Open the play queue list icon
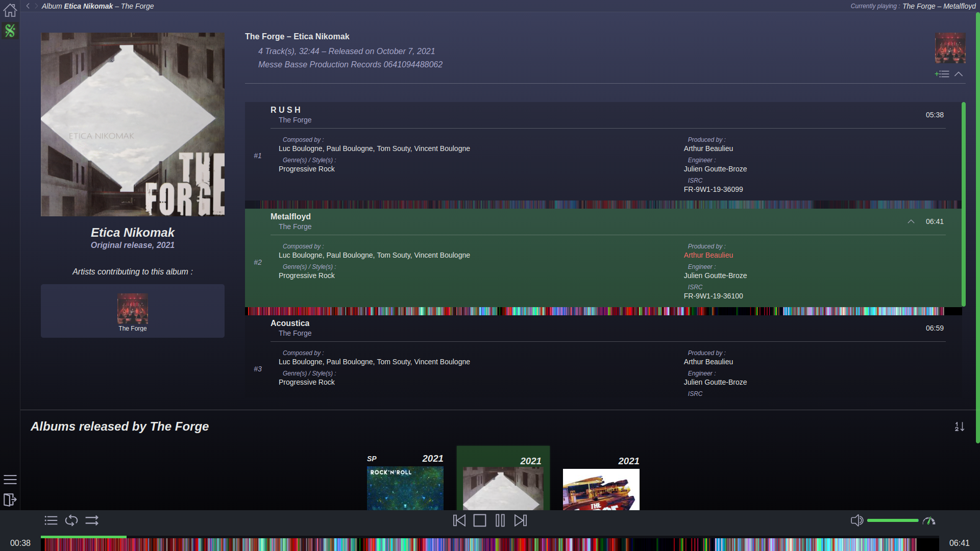Image resolution: width=980 pixels, height=551 pixels. [51, 520]
